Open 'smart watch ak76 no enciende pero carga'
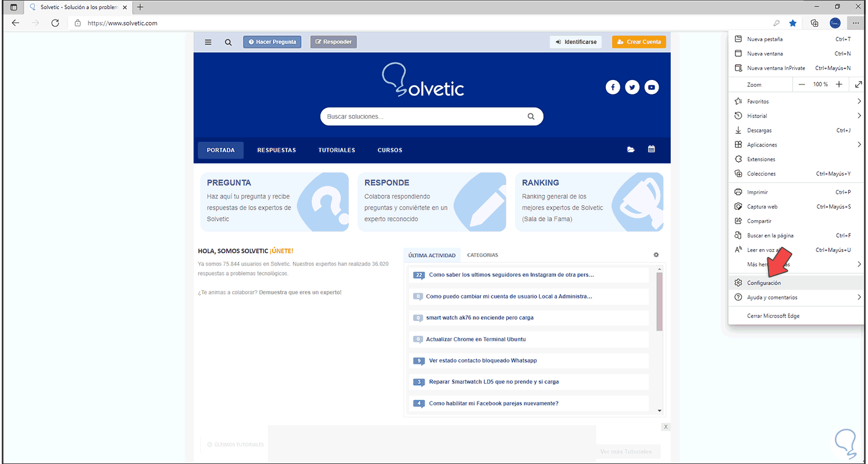Viewport: 868px width, 464px height. click(480, 318)
